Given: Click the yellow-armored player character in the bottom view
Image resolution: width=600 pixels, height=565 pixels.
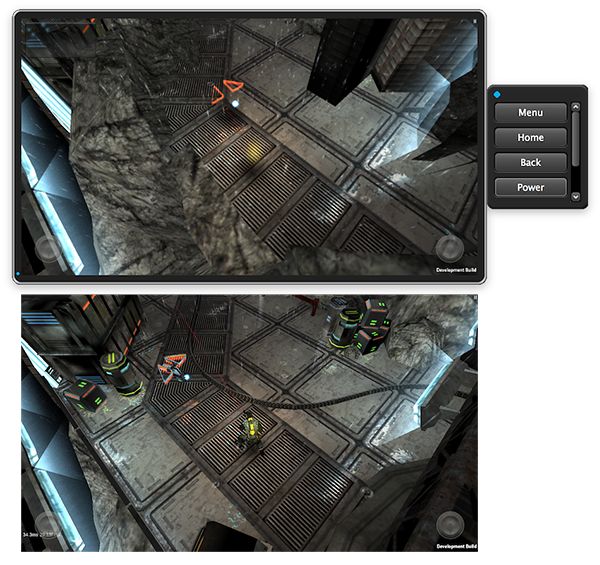Looking at the screenshot, I should coord(249,432).
